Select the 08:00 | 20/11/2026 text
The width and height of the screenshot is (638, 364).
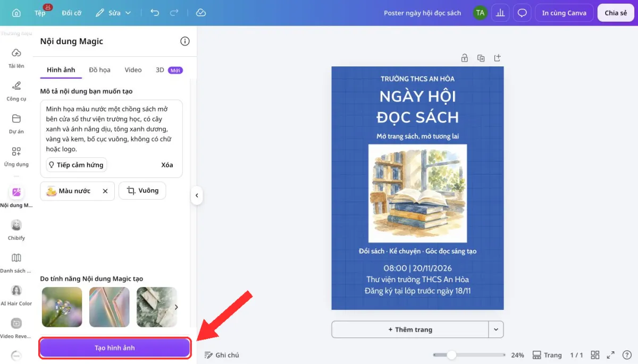(417, 268)
